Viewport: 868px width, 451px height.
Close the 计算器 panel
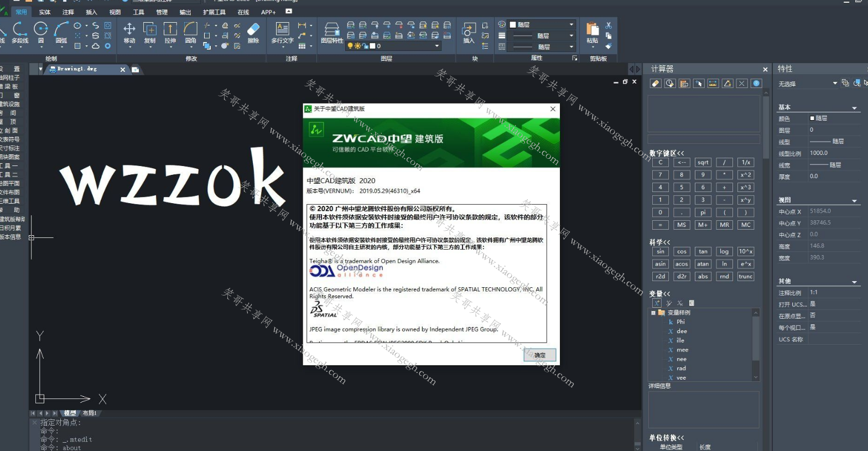(x=765, y=69)
